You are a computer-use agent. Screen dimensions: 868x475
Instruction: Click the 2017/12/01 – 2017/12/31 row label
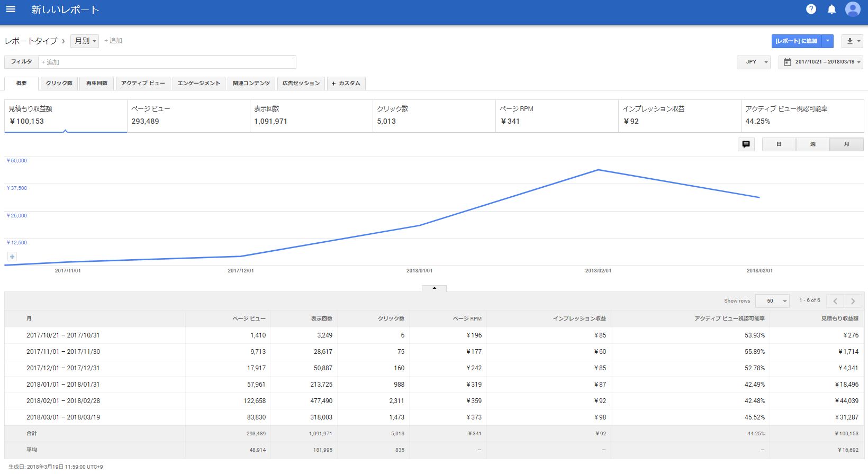point(63,368)
